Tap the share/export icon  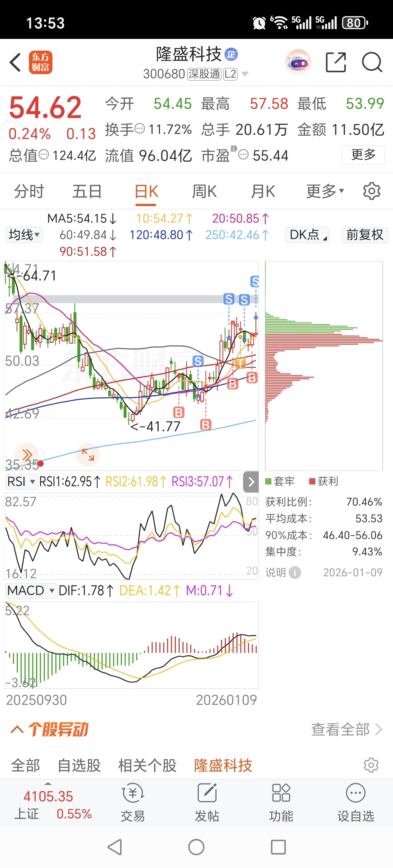(336, 62)
